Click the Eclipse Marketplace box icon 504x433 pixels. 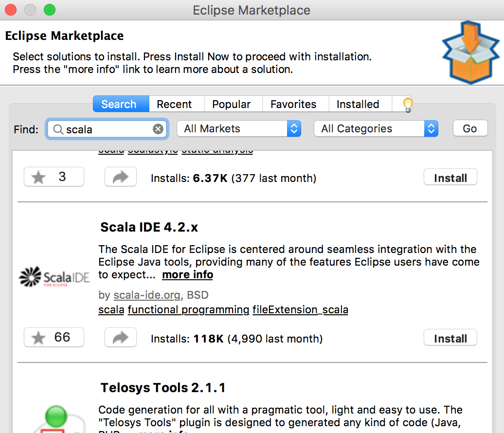[470, 52]
